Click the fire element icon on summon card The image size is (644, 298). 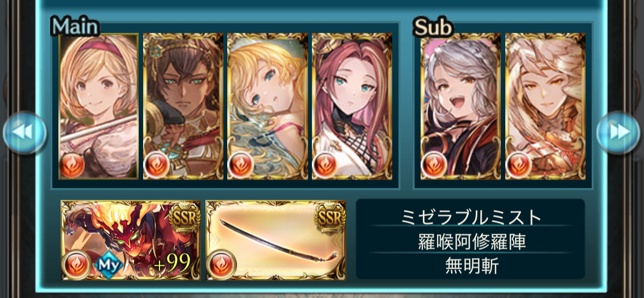point(76,264)
